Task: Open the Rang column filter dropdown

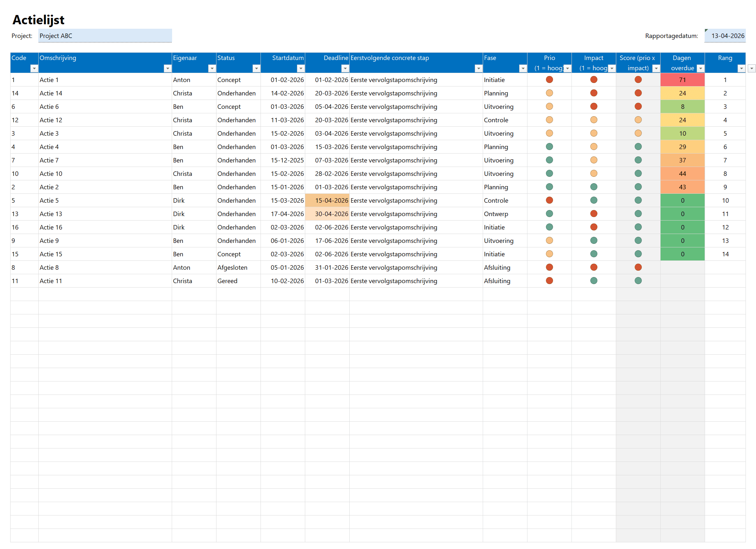Action: pyautogui.click(x=741, y=68)
